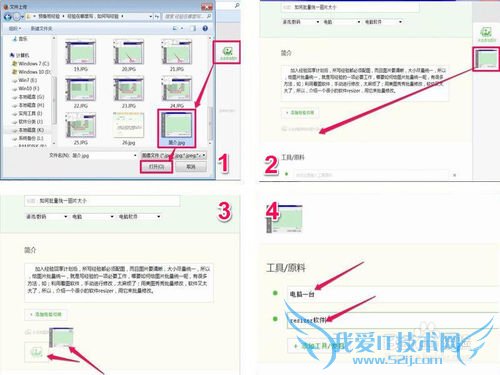
Task: Select the 22.JPG thumbnail
Action: tap(81, 89)
